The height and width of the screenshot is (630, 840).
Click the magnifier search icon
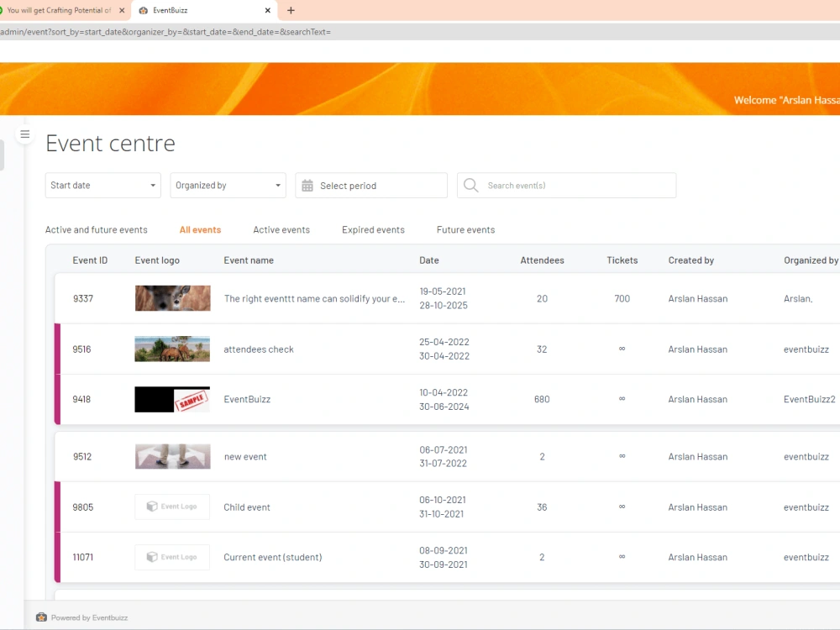pyautogui.click(x=471, y=186)
